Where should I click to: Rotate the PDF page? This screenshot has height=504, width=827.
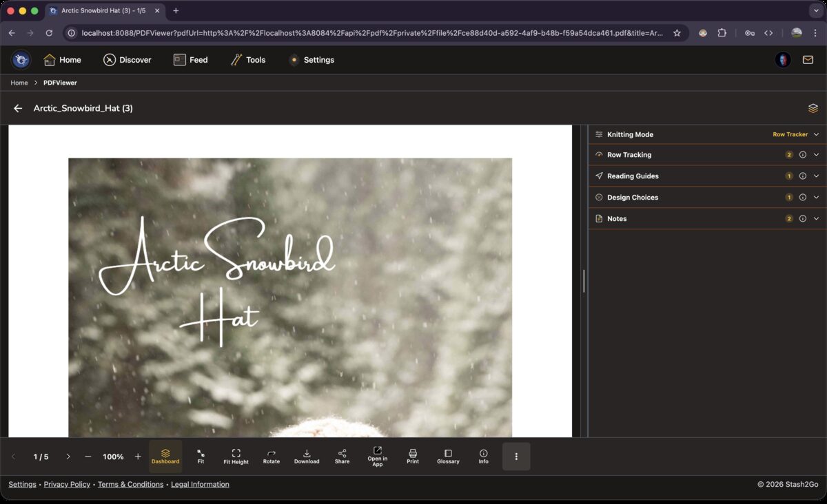click(x=271, y=455)
